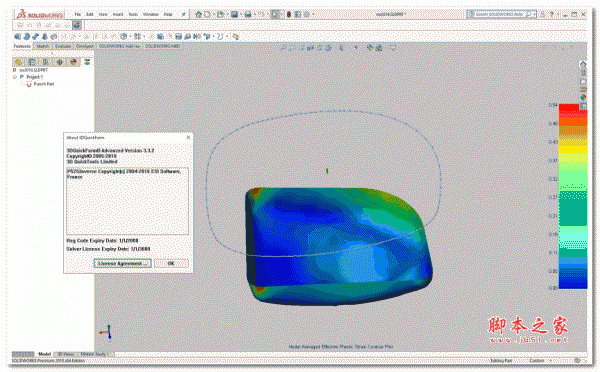
Task: Click OK in About 3DQuickForm dialog
Action: pyautogui.click(x=171, y=263)
